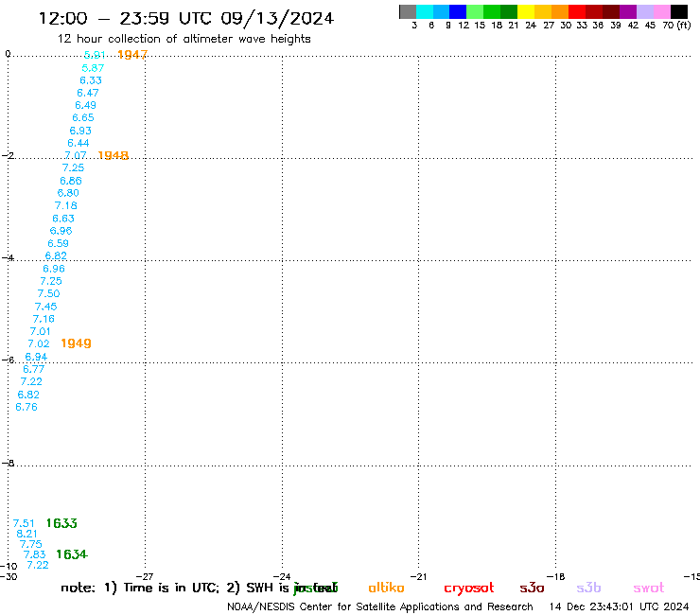Click the -27 longitude axis label
Image resolution: width=700 pixels, height=615 pixels.
145,576
